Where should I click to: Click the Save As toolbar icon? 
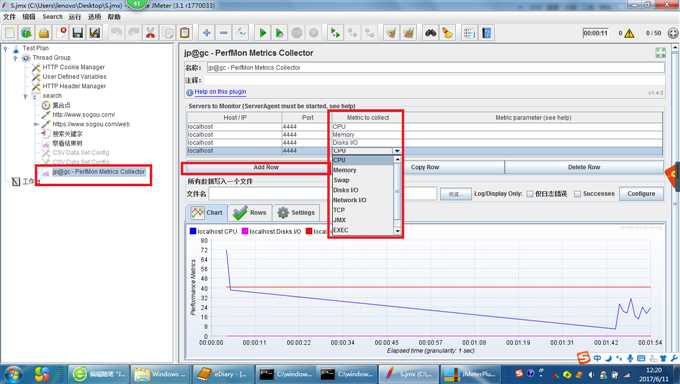click(x=95, y=33)
